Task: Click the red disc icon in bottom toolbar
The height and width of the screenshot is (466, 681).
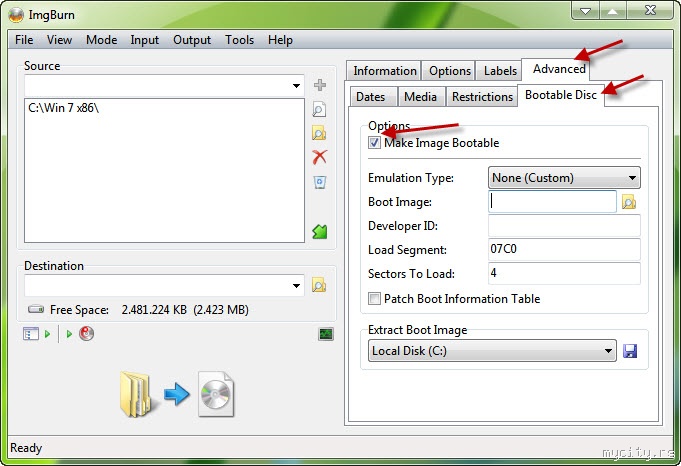Action: coord(86,334)
